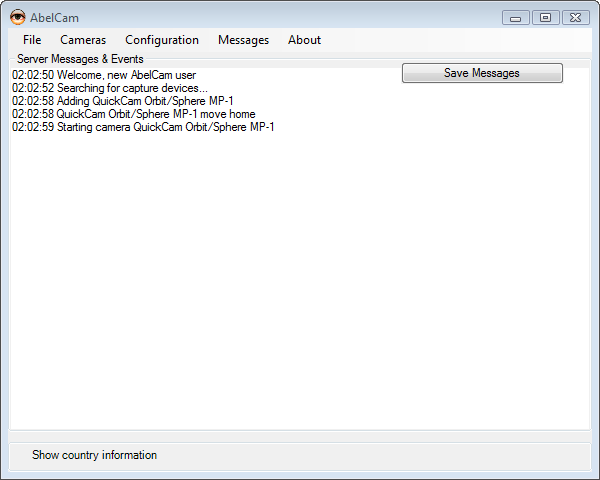The image size is (600, 480).
Task: Open the Cameras menu
Action: coord(82,40)
